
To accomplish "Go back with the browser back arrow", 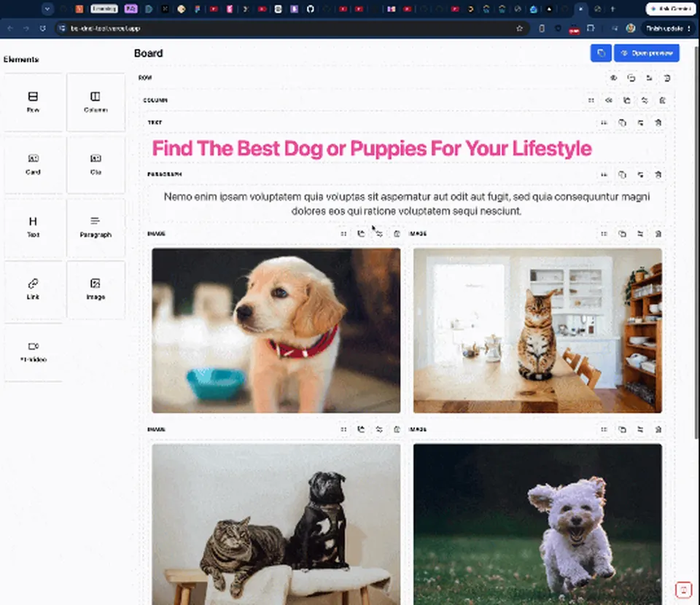I will click(10, 28).
